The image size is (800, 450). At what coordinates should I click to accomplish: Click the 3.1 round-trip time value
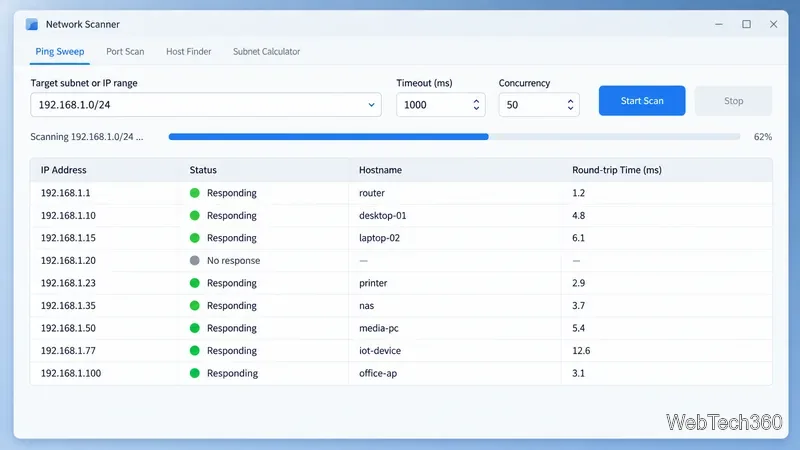pos(578,373)
